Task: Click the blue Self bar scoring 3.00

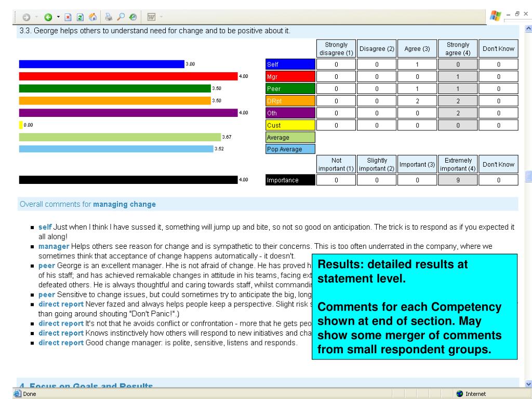Action: [102, 64]
